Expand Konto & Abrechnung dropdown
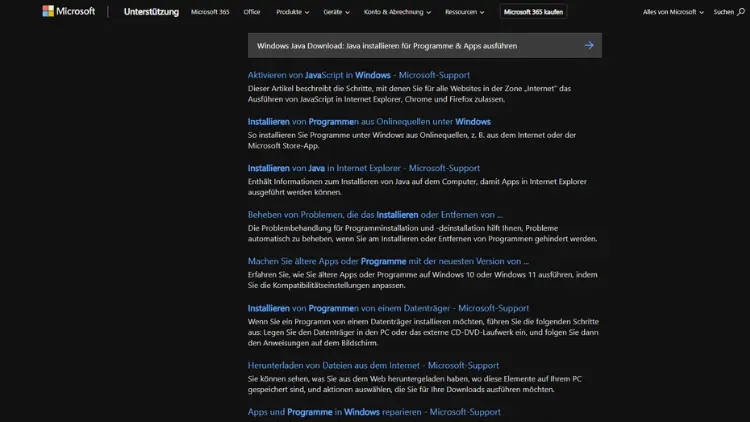Image resolution: width=750 pixels, height=422 pixels. click(x=397, y=12)
